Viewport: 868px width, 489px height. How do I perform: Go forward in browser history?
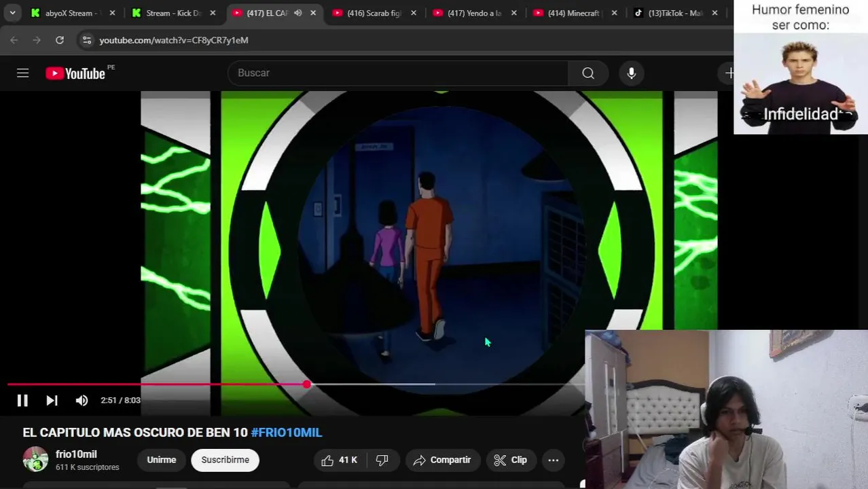click(x=37, y=40)
